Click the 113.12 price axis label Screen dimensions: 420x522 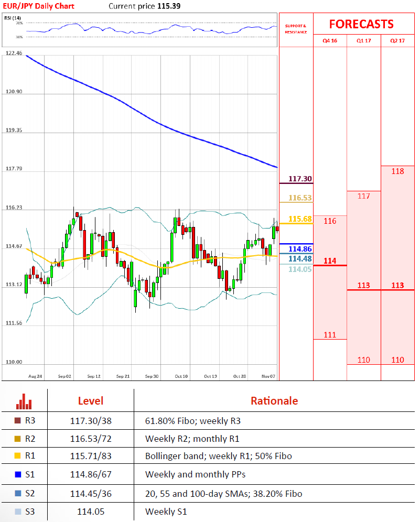point(14,285)
